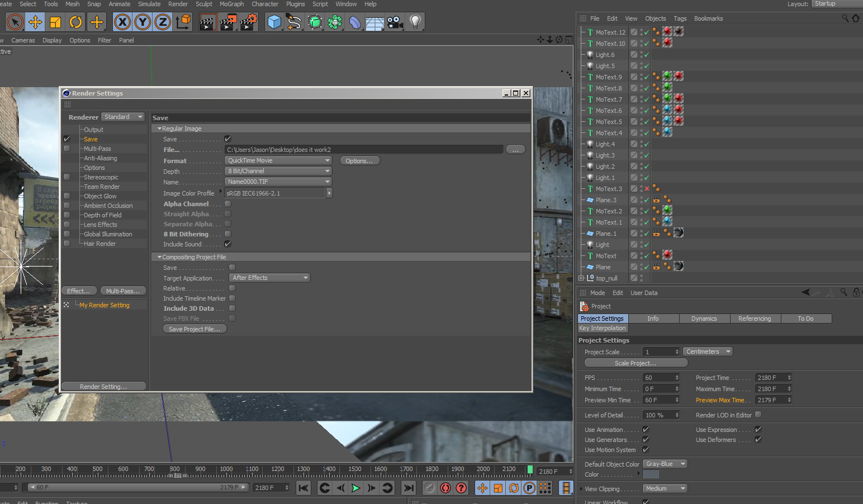The height and width of the screenshot is (504, 863).
Task: Add a Cube primitive object
Action: point(274,22)
